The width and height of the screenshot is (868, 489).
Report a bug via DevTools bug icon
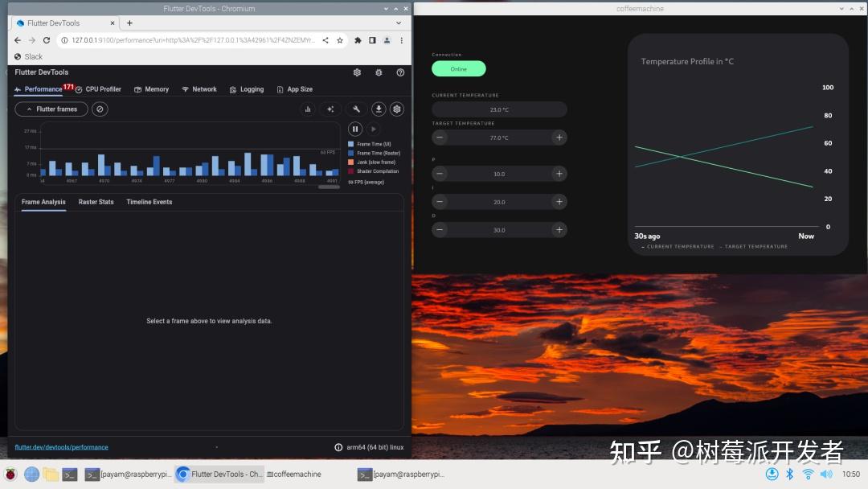(x=379, y=72)
